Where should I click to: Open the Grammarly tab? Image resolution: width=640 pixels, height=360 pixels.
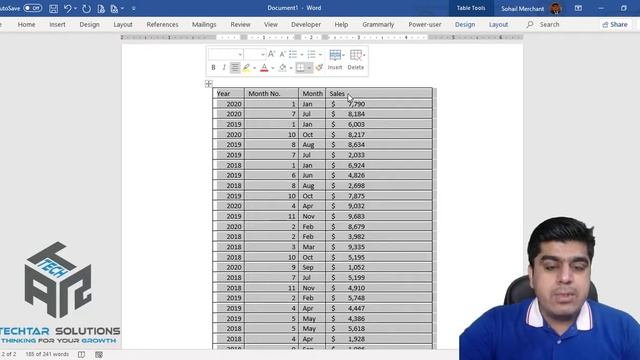click(378, 24)
